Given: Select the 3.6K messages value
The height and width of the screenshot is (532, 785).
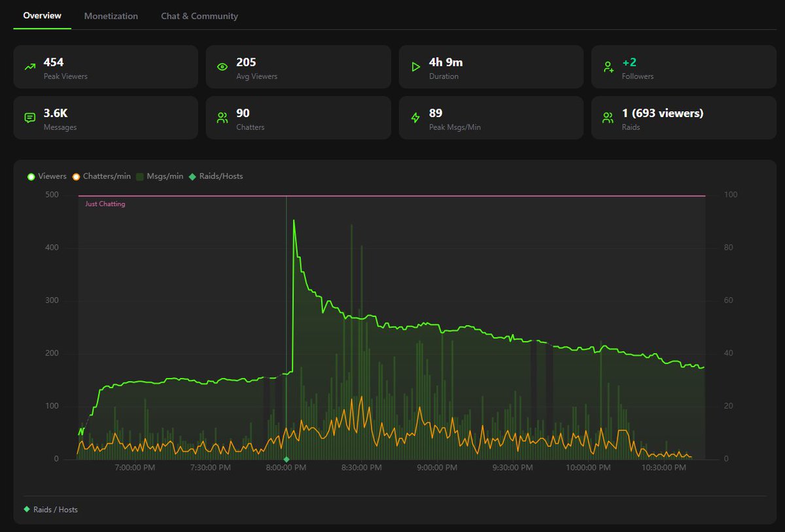Looking at the screenshot, I should 56,113.
